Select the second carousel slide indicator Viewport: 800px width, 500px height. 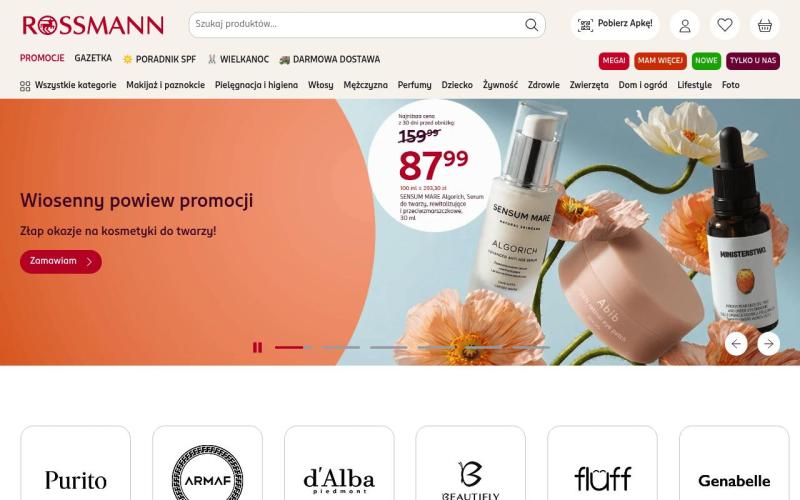click(x=340, y=347)
